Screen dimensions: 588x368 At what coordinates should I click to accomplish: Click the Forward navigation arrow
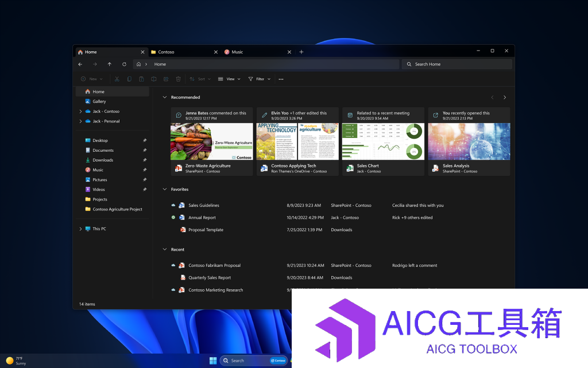click(x=95, y=64)
